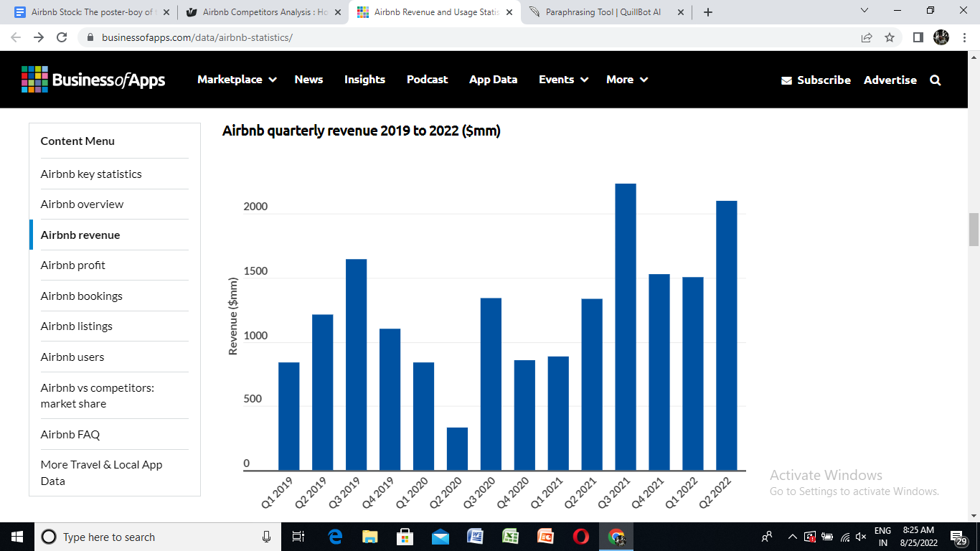Close the Airbnb Revenue and Usage Statistics tab
Screen dimensions: 980x551
(509, 12)
